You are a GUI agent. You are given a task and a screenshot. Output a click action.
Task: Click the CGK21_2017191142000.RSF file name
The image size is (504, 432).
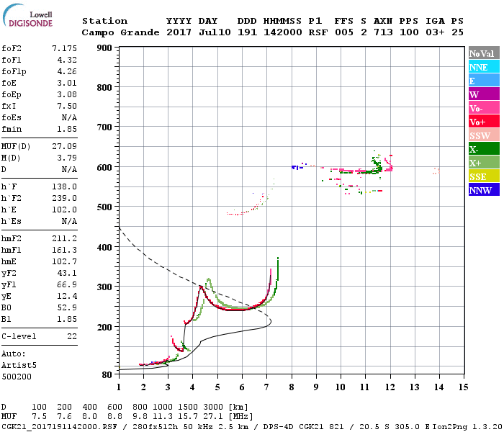[x=60, y=427]
